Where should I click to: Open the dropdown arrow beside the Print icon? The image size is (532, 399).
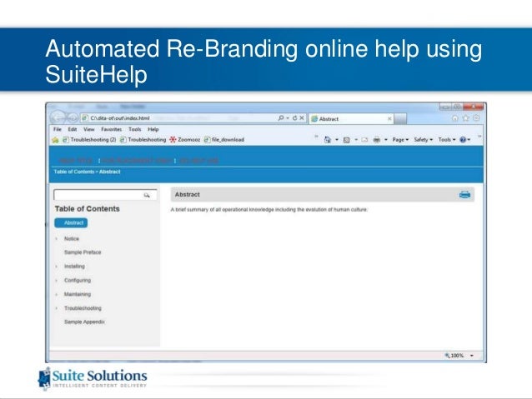click(x=386, y=140)
